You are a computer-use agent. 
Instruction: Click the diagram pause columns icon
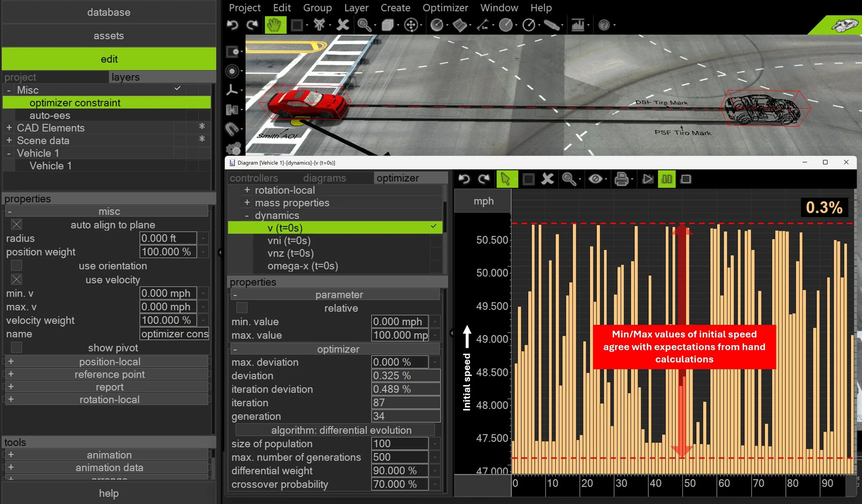coord(667,179)
